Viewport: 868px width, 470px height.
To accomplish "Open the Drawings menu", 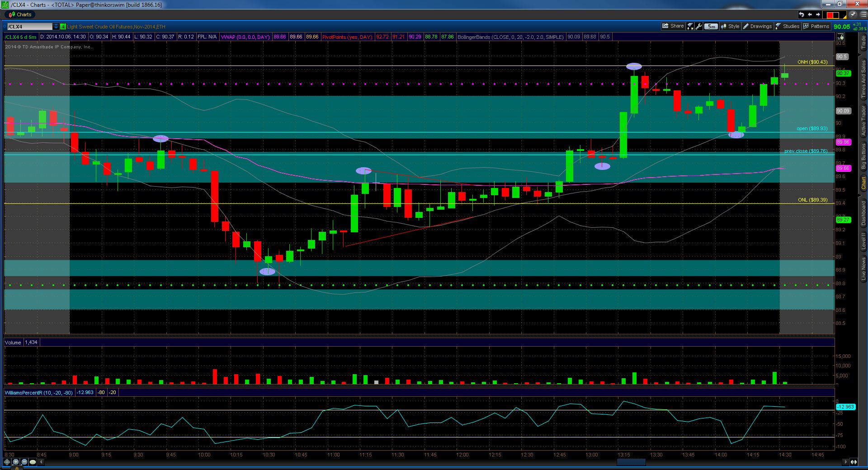I will click(757, 26).
